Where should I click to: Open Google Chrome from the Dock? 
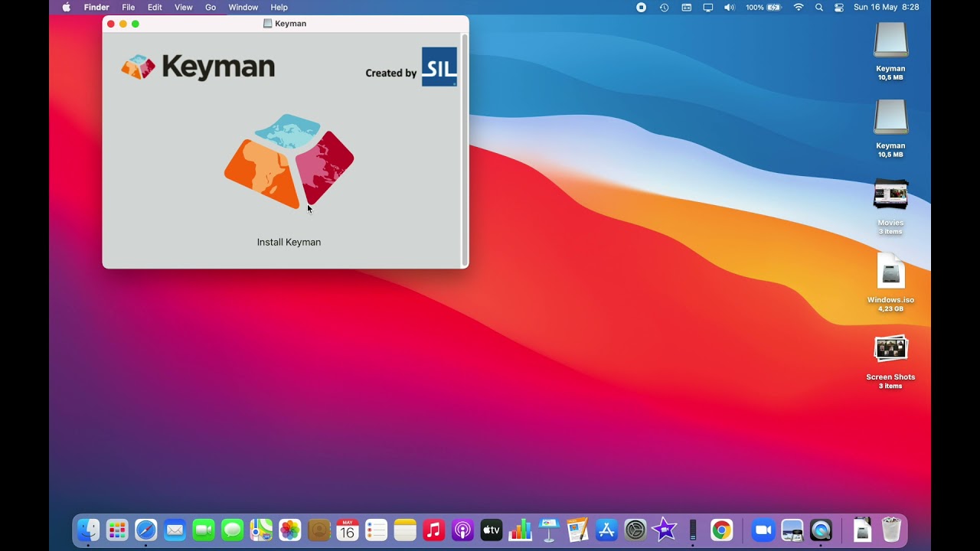(x=721, y=530)
